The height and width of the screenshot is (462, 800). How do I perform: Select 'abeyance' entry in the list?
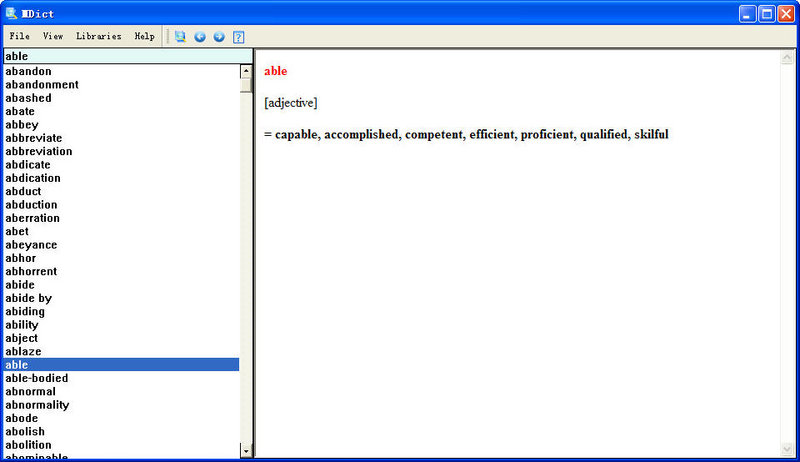(x=31, y=245)
